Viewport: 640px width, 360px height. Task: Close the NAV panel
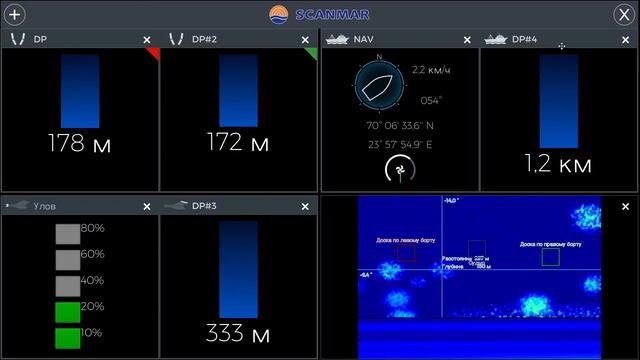pos(467,40)
